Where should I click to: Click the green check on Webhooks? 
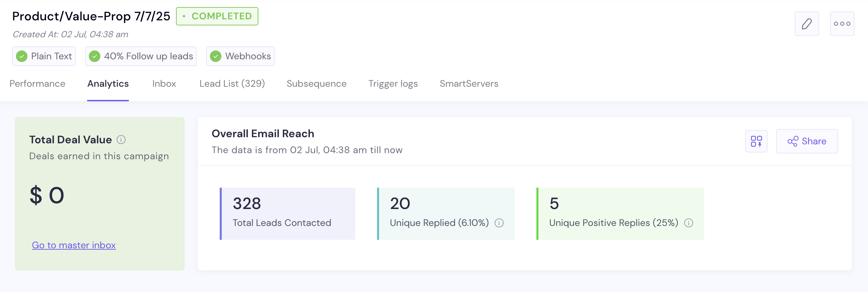pyautogui.click(x=216, y=56)
